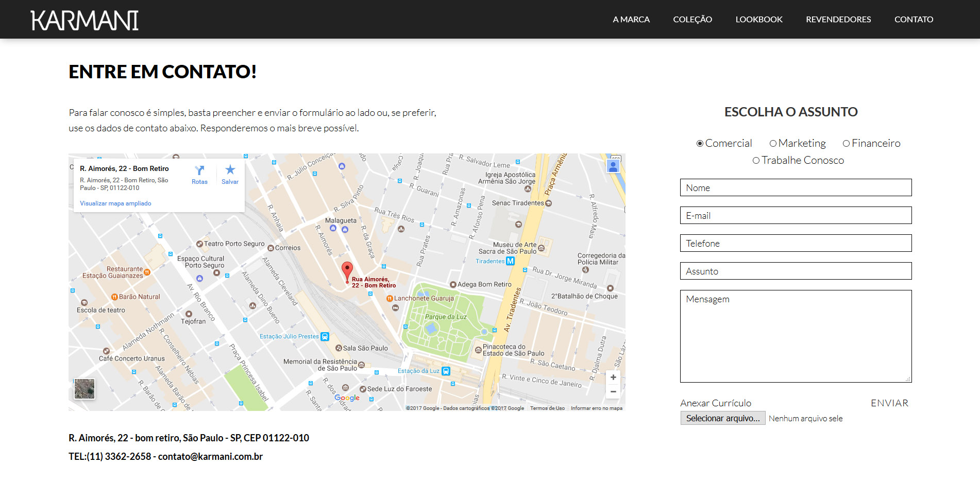Viewport: 980px width, 499px height.
Task: Click into the Mensagem text area
Action: tap(796, 336)
